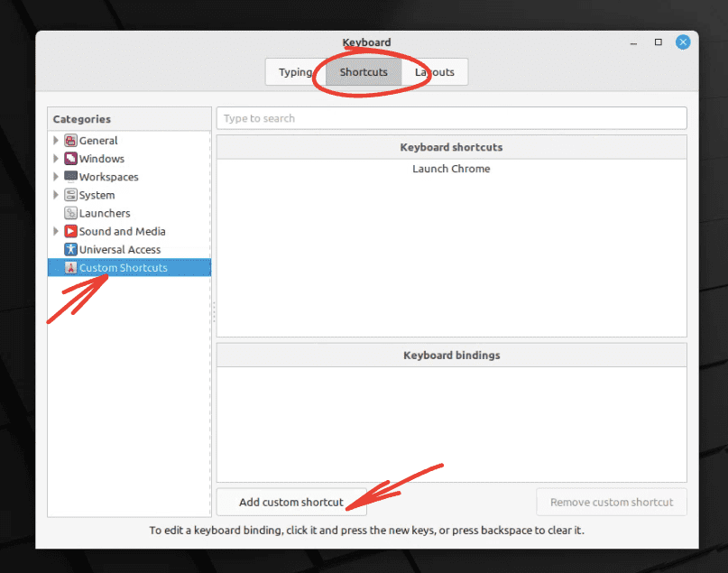Expand the Sound and Media tree

point(56,231)
